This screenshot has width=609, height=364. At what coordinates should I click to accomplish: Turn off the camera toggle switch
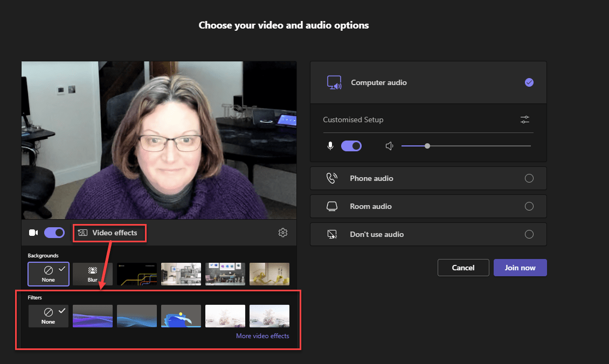54,233
